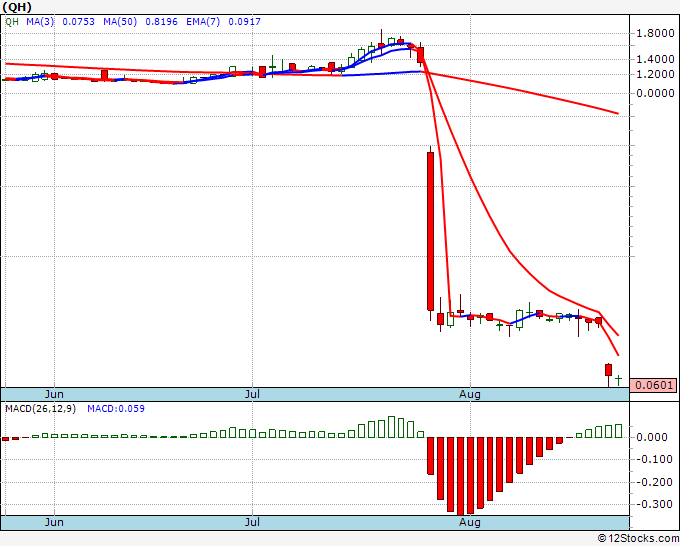The width and height of the screenshot is (680, 546).
Task: Click the MACD axis label -0.200
Action: pyautogui.click(x=653, y=482)
